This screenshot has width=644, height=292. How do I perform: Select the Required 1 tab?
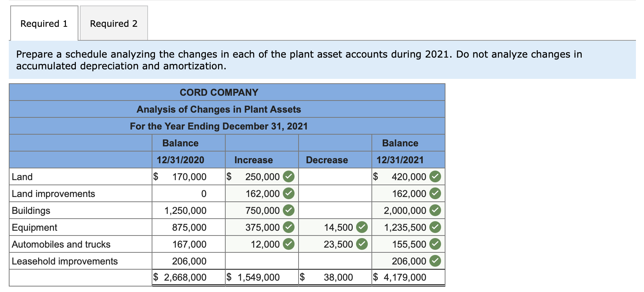pyautogui.click(x=44, y=23)
